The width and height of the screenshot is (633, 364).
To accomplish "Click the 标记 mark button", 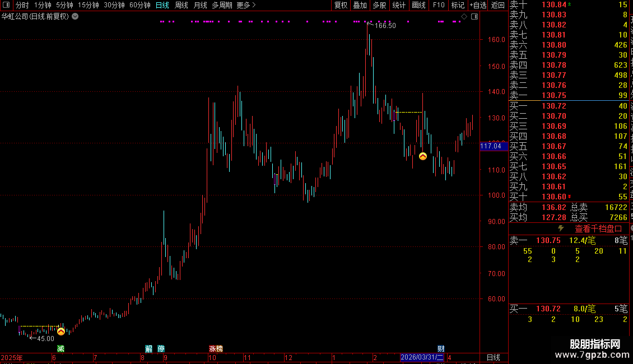I will coord(458,5).
